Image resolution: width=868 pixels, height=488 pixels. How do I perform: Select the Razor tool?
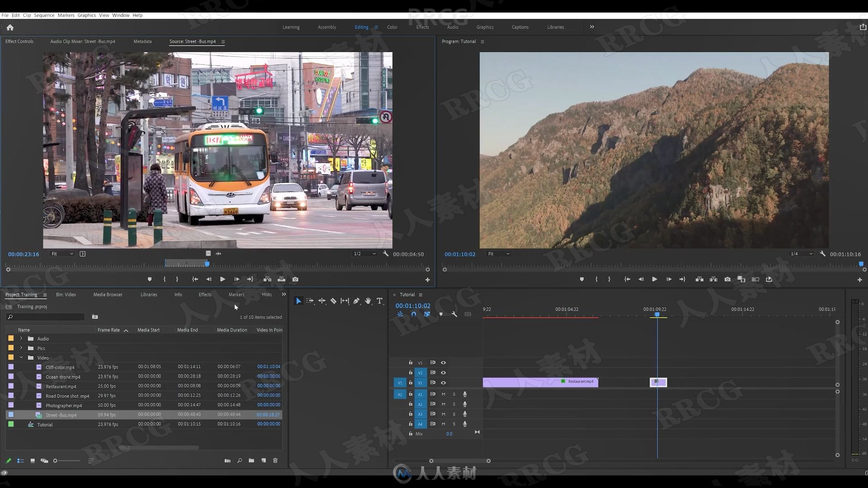333,301
